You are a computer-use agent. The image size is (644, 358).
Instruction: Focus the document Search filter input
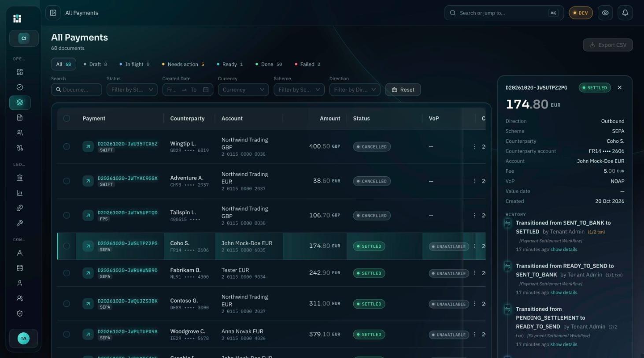(x=77, y=89)
